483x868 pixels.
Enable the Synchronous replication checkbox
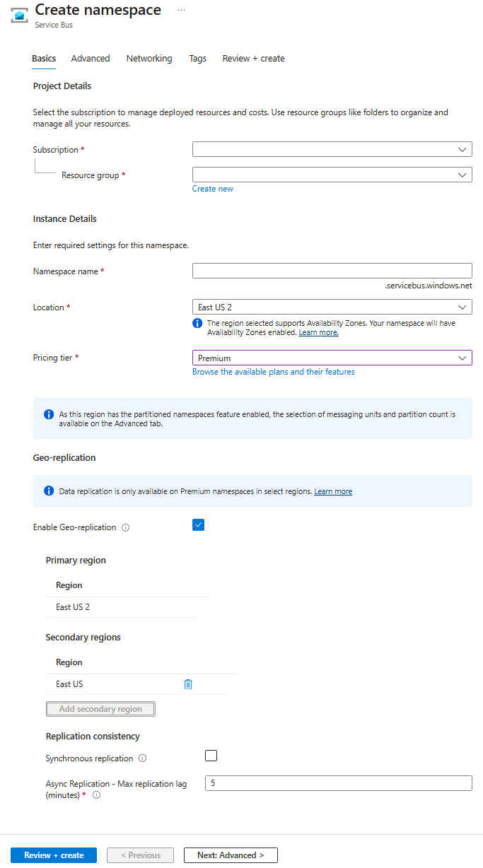click(211, 756)
